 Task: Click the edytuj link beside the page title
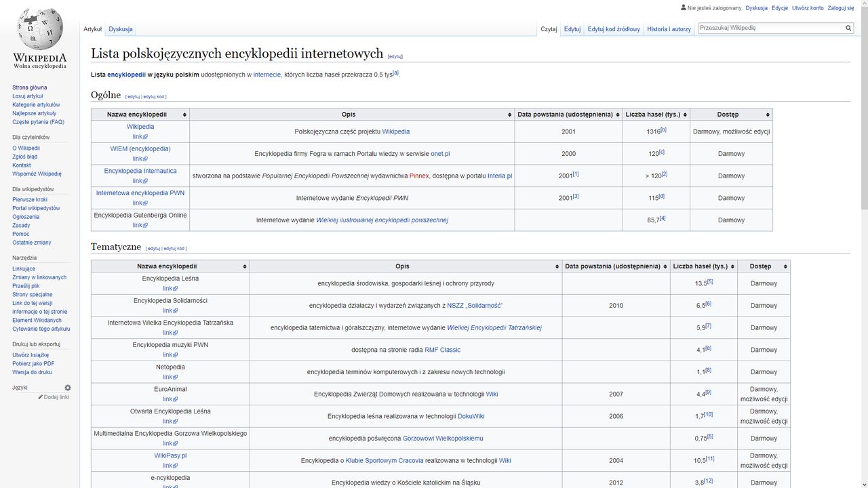pos(395,56)
